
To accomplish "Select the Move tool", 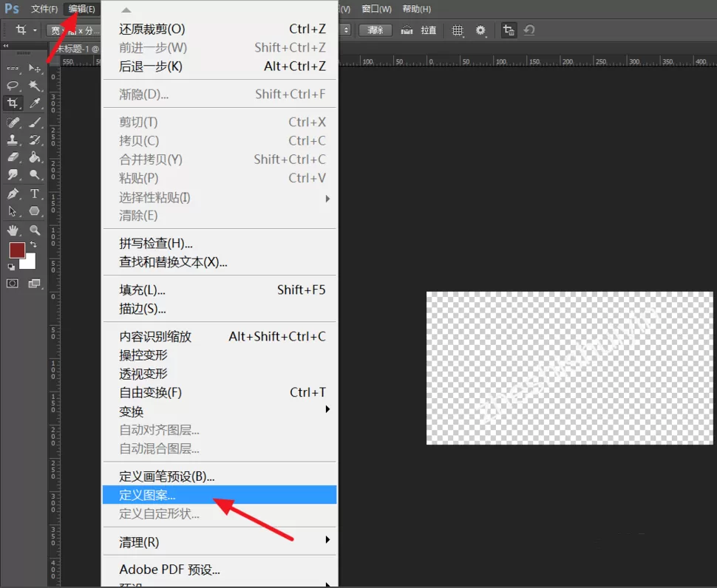I will (x=34, y=69).
